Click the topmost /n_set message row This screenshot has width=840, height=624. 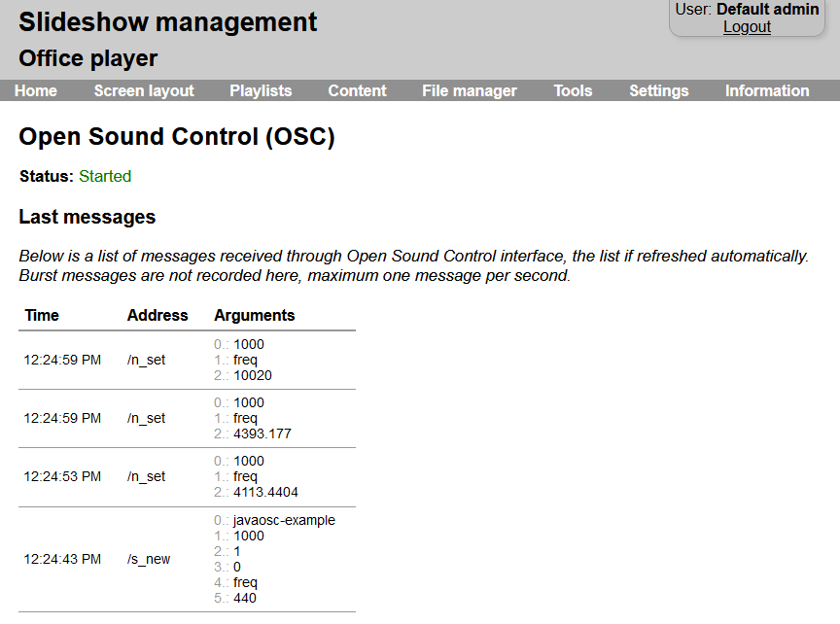[146, 360]
